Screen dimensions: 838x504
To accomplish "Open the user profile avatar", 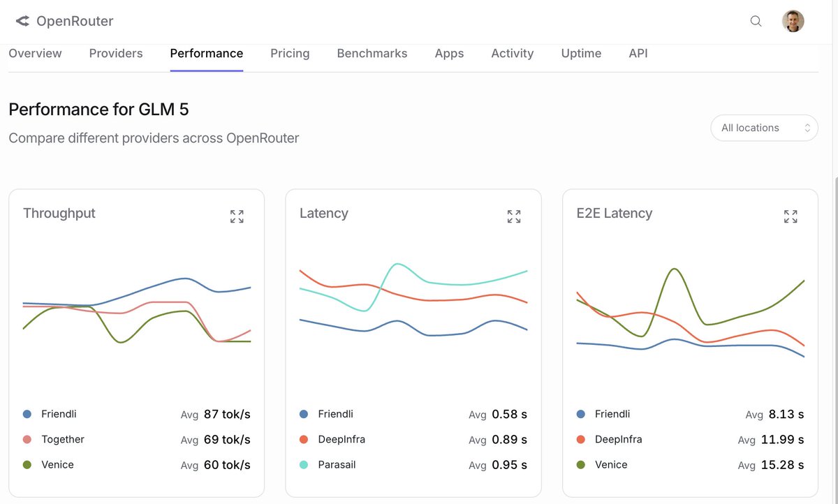I will (x=793, y=21).
